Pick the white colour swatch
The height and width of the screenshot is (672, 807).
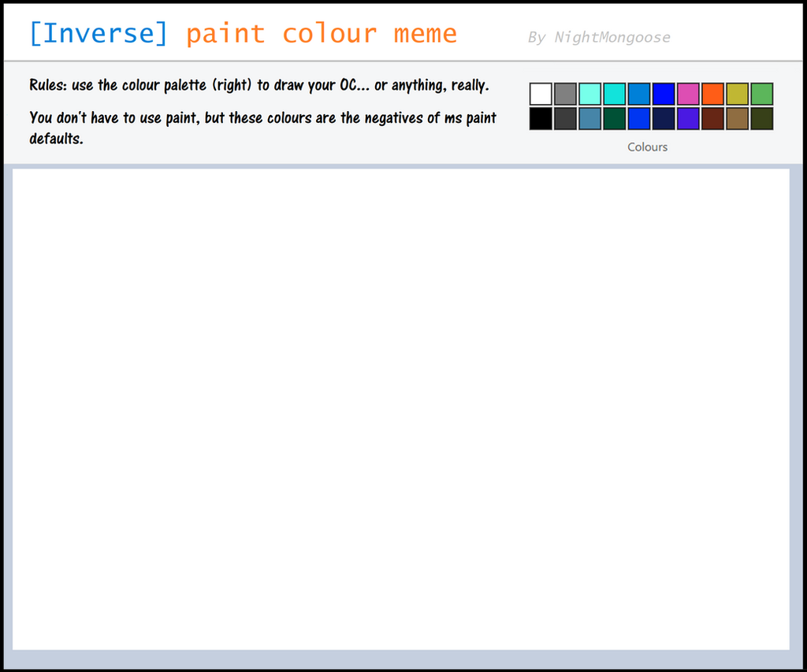[x=541, y=95]
